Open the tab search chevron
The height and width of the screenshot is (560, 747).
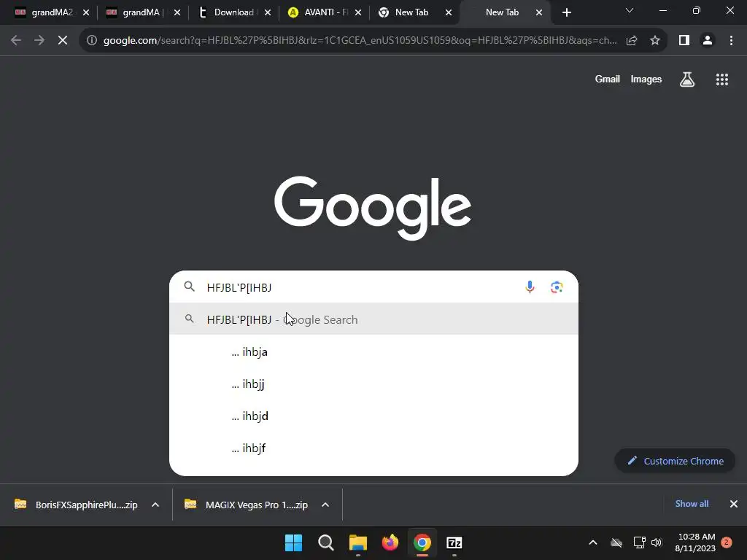click(630, 10)
